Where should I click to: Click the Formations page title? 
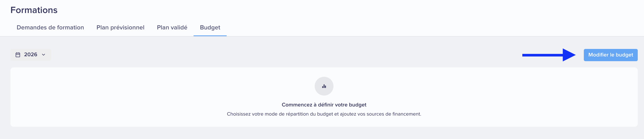point(34,10)
